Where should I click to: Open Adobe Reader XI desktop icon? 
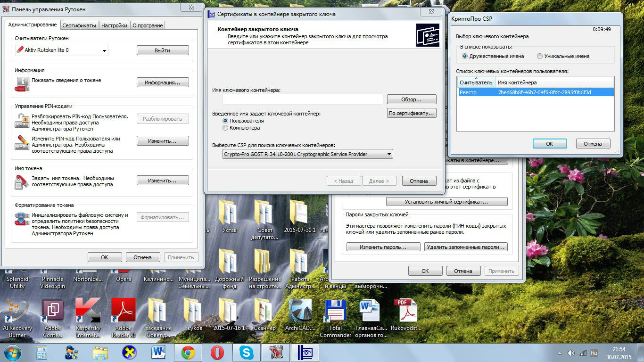pyautogui.click(x=124, y=311)
